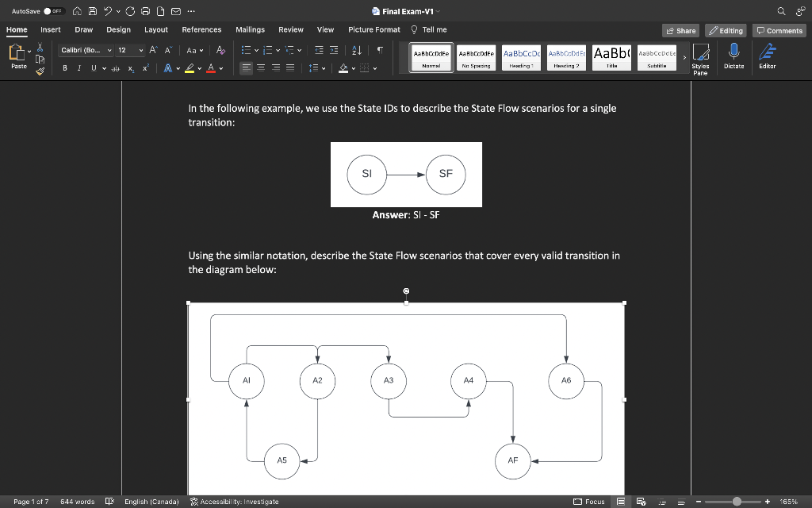Open the Editor pane
This screenshot has width=812, height=508.
[766, 56]
